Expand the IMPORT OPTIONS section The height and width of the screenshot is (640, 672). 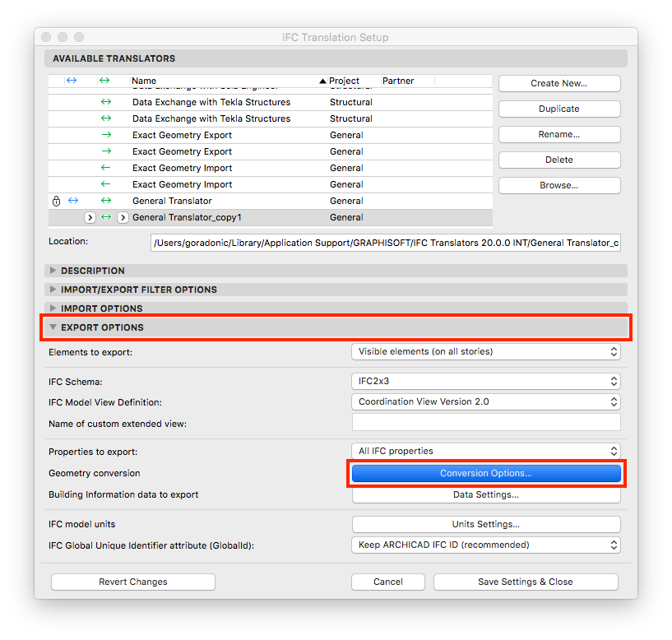point(53,308)
